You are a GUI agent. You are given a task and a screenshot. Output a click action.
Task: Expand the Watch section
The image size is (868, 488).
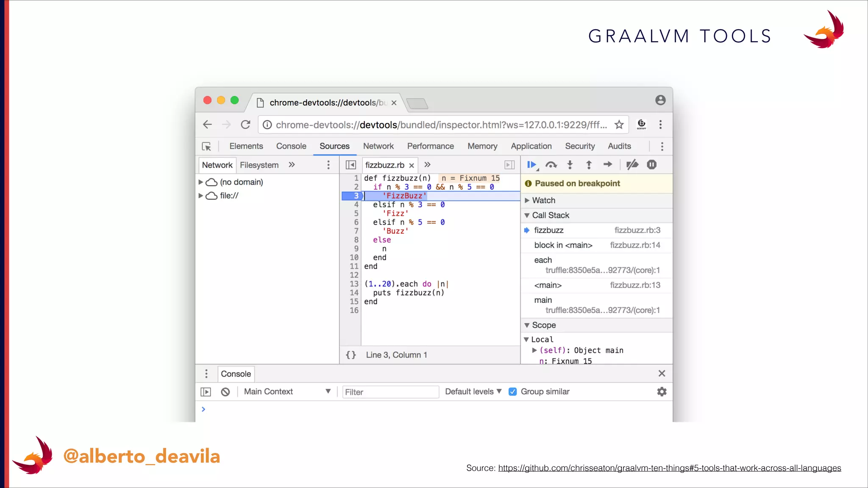click(x=527, y=200)
